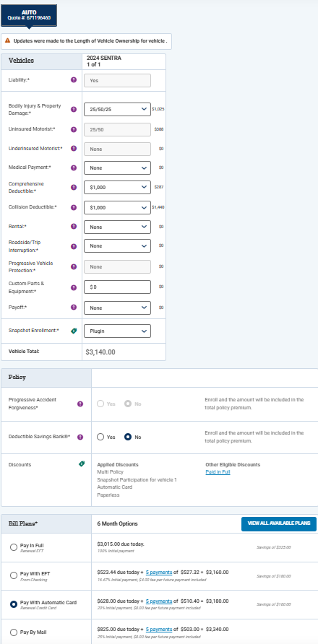Choose the Pay In Full bill plan
The height and width of the screenshot is (644, 318).
coord(14,547)
